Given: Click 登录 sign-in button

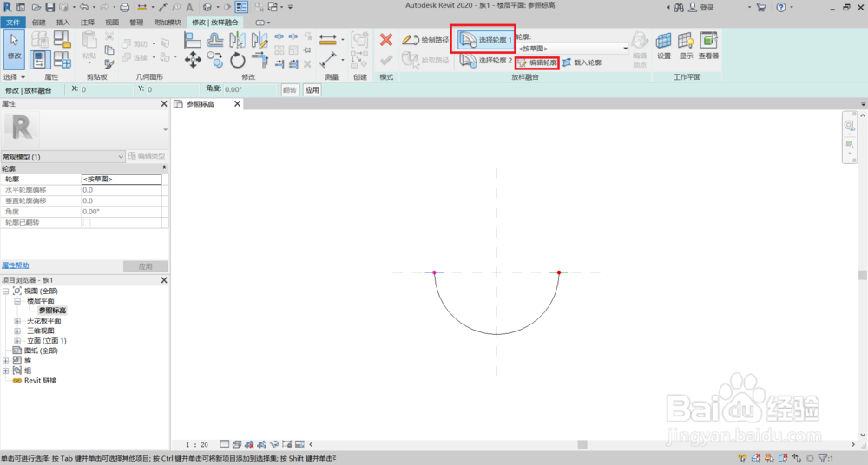Looking at the screenshot, I should [x=700, y=8].
